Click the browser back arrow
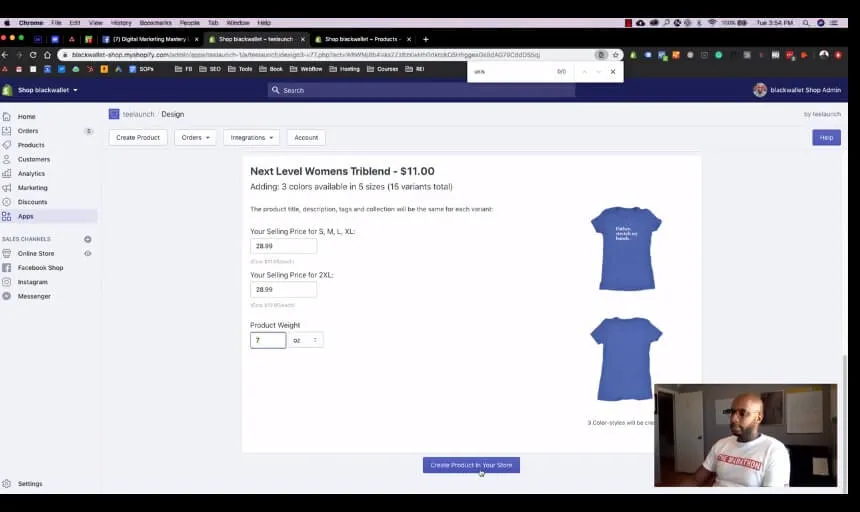Viewport: 860px width, 512px height. click(5, 55)
